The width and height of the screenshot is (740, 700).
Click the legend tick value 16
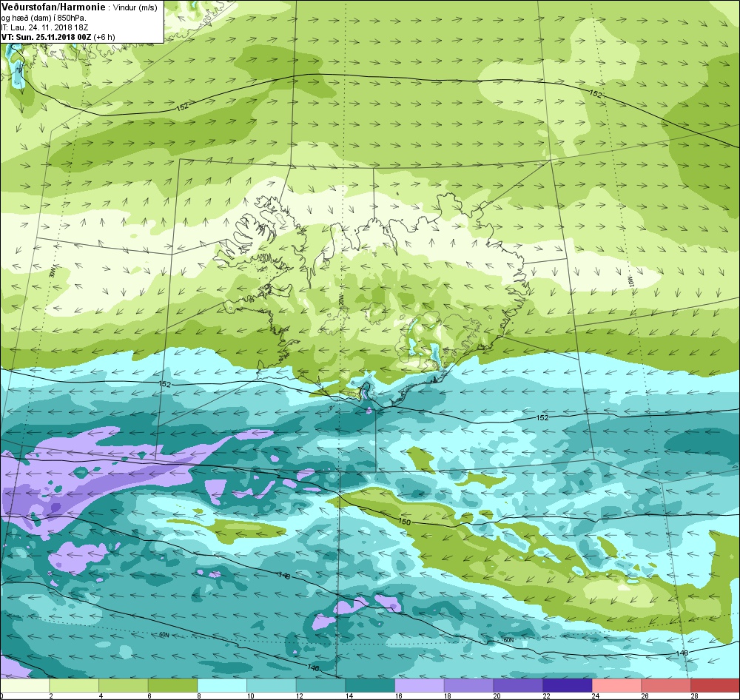pyautogui.click(x=398, y=696)
